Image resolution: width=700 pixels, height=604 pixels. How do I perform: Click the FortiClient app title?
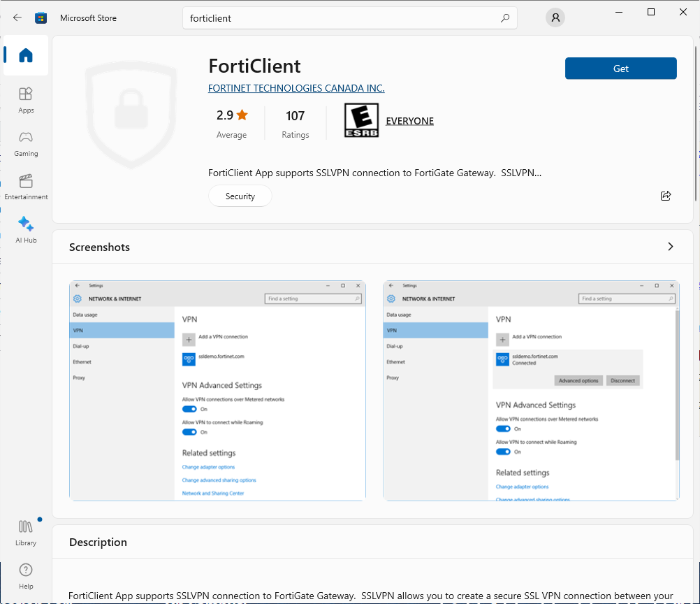click(x=254, y=66)
